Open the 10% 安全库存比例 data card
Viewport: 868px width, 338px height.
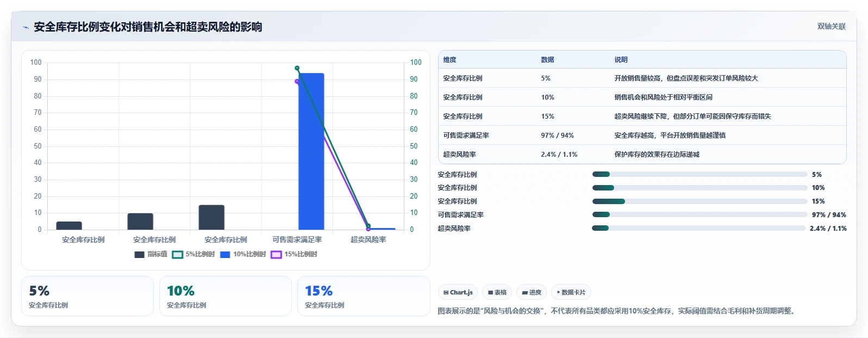[226, 296]
